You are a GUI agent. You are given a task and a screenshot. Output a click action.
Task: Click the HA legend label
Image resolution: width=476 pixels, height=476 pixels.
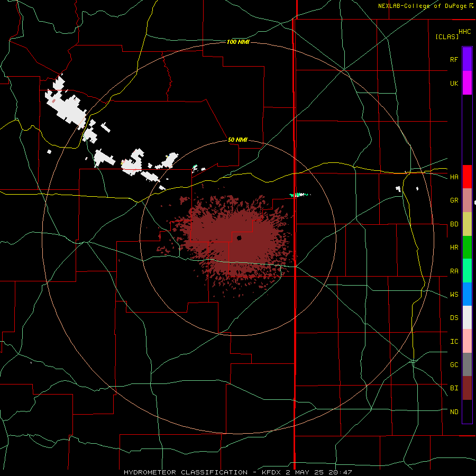coord(454,177)
